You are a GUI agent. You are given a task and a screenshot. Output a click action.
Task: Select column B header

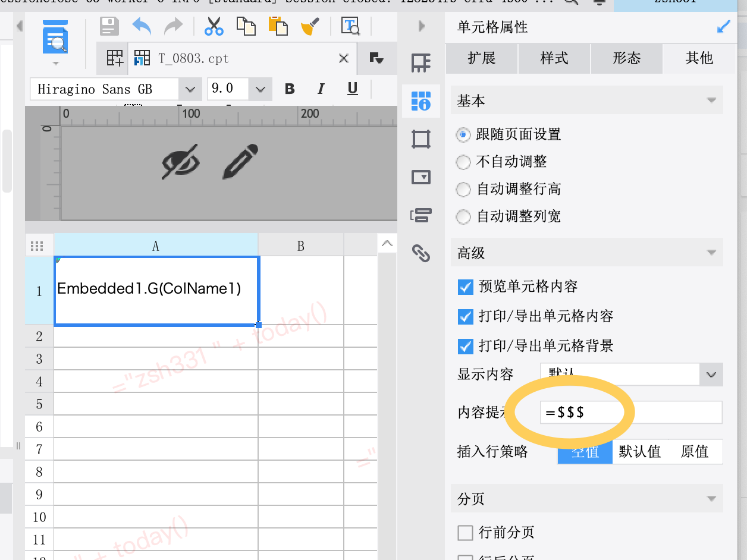[x=301, y=245]
